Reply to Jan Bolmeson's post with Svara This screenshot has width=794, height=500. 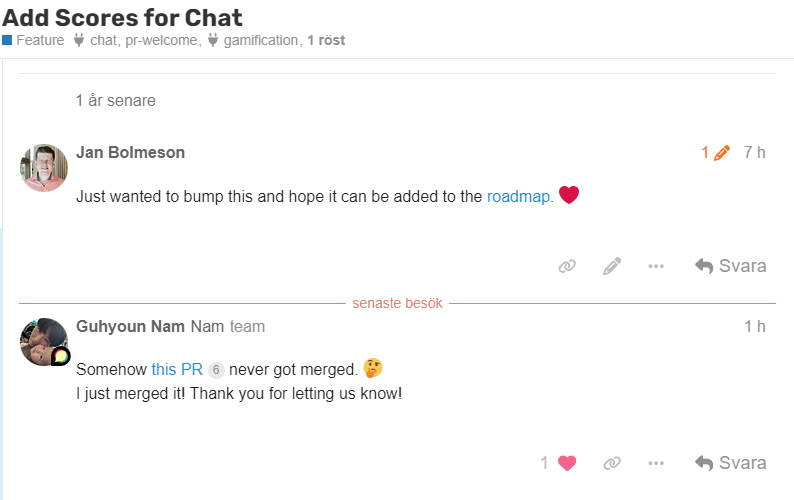pos(731,266)
